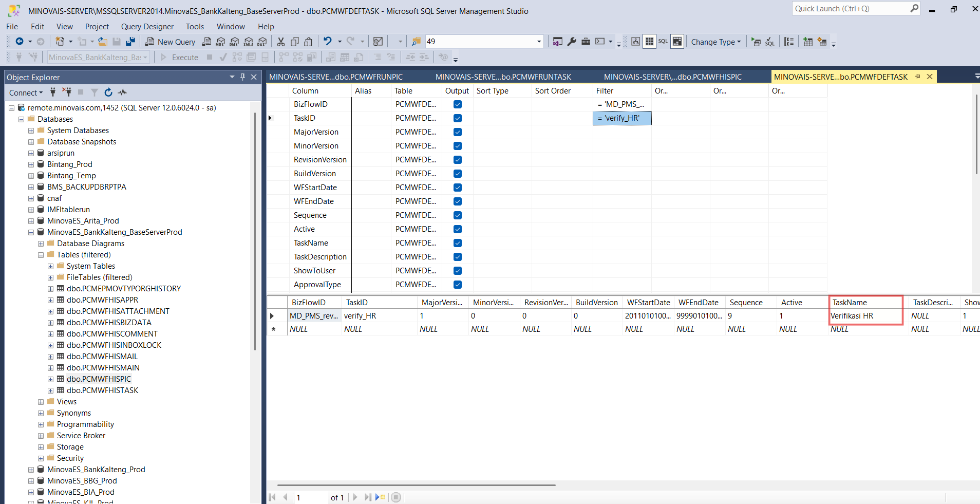Open the Query Designer menu
The image size is (980, 504).
pyautogui.click(x=147, y=27)
